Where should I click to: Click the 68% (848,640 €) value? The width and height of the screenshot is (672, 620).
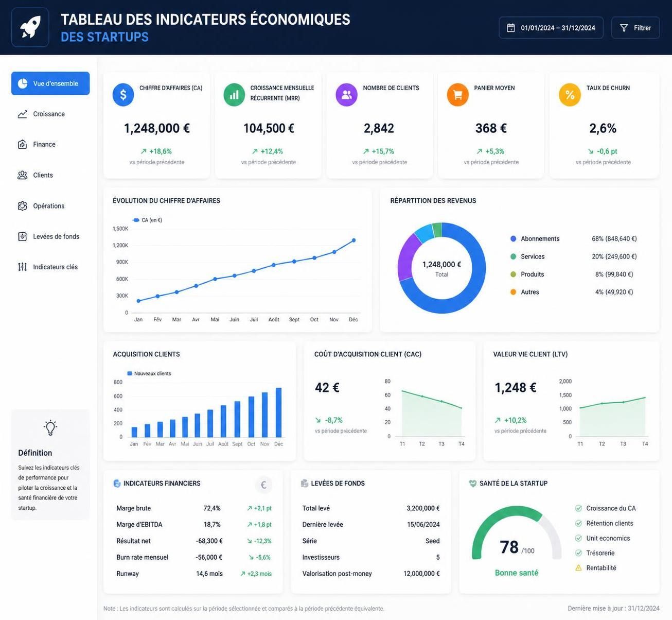click(x=614, y=239)
